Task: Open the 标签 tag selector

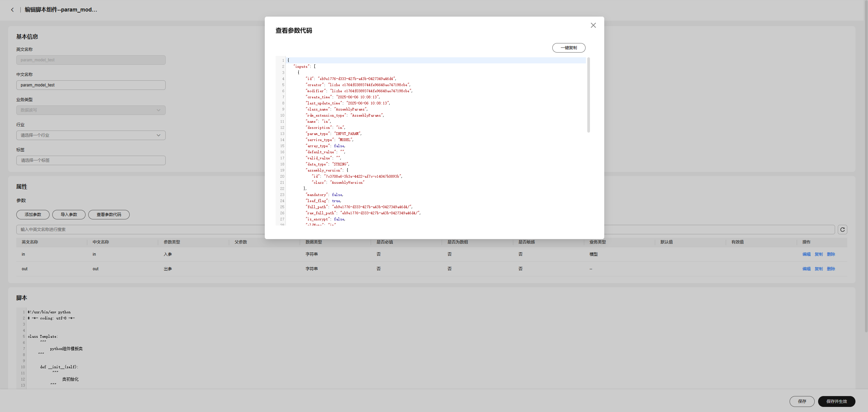Action: pos(91,160)
